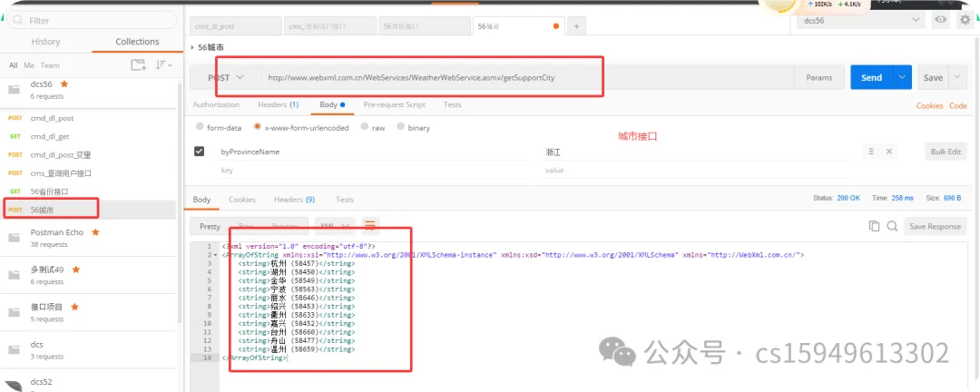Select the Pretty response view
Image resolution: width=980 pixels, height=392 pixels.
pyautogui.click(x=210, y=226)
